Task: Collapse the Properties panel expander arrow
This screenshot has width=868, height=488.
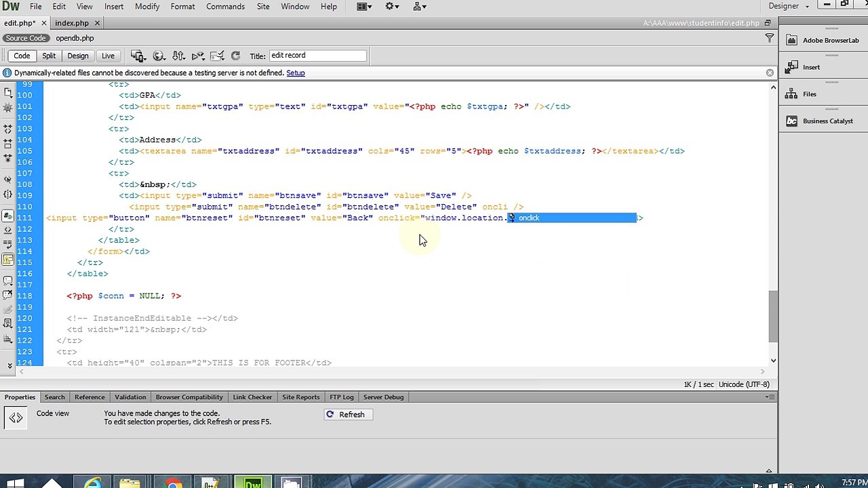Action: coord(769,470)
